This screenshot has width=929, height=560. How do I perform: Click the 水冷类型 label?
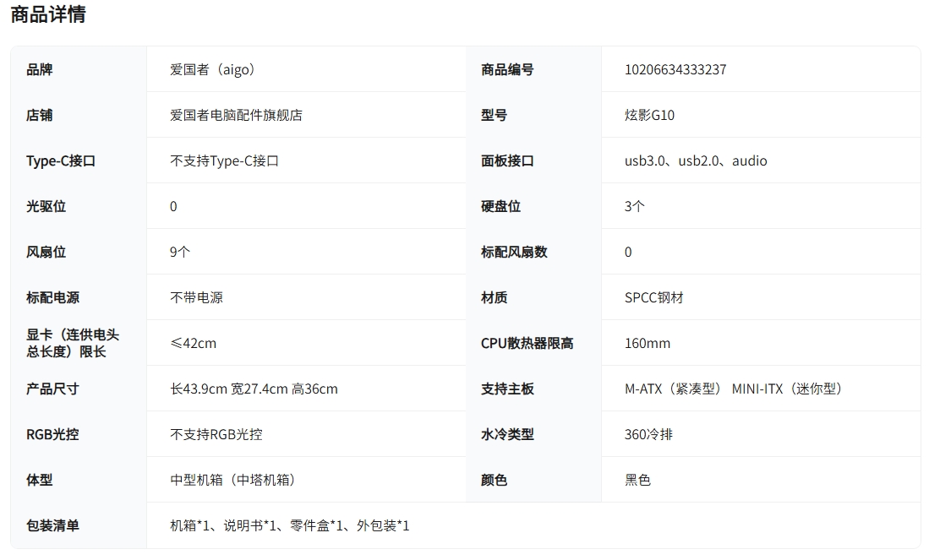click(507, 434)
